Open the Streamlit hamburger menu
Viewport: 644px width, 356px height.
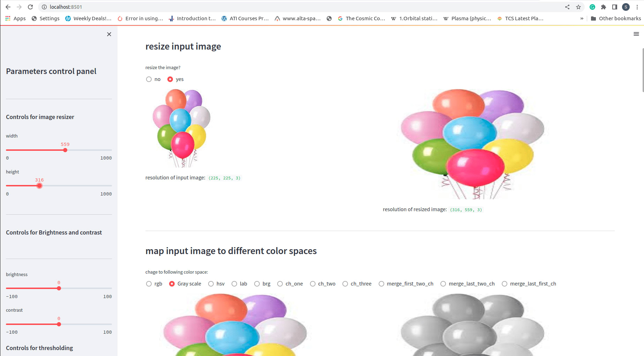tap(636, 34)
